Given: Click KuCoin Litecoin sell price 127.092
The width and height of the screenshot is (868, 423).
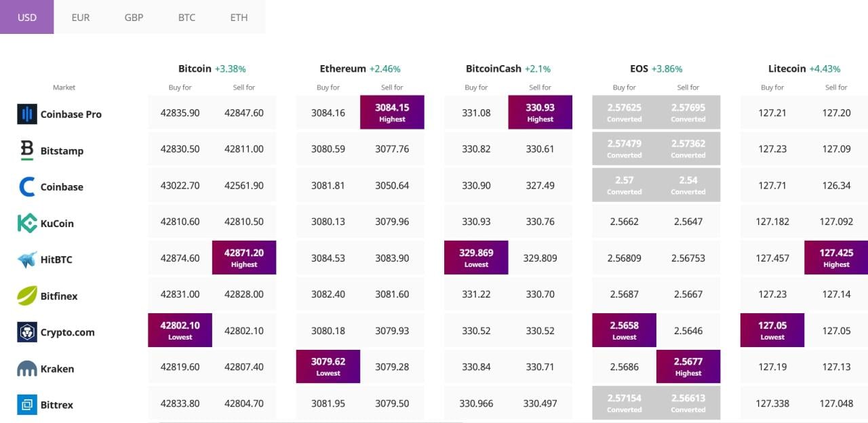Looking at the screenshot, I should click(836, 222).
